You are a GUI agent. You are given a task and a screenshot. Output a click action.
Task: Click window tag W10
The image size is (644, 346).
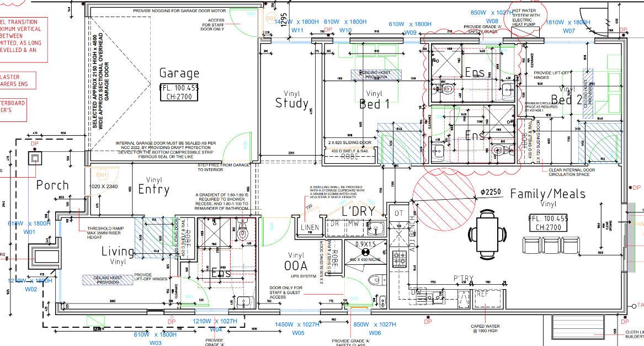click(x=345, y=30)
